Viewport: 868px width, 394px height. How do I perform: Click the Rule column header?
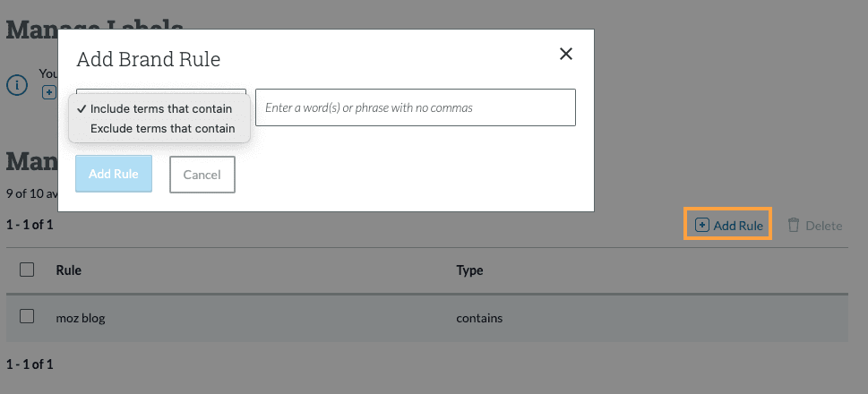tap(69, 270)
